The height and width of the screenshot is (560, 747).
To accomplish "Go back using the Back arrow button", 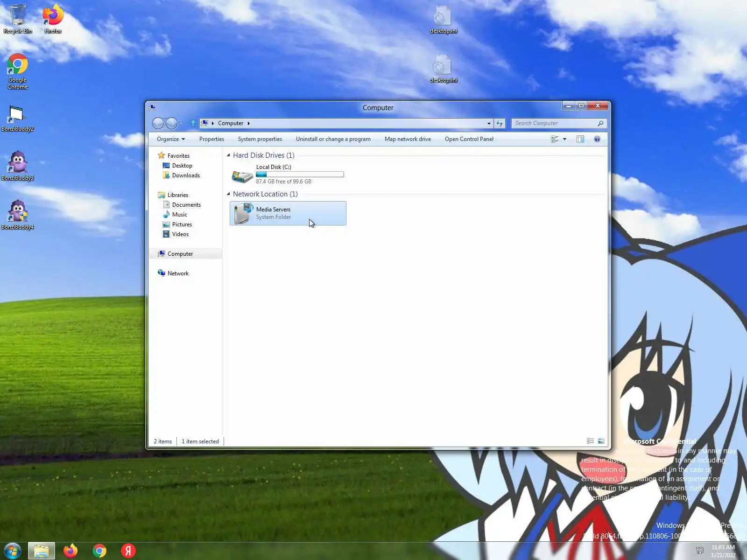I will click(x=158, y=123).
